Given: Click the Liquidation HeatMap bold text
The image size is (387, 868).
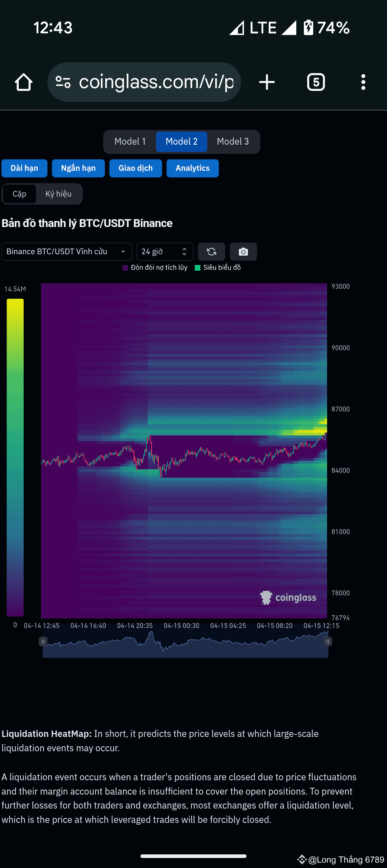Looking at the screenshot, I should [x=47, y=734].
